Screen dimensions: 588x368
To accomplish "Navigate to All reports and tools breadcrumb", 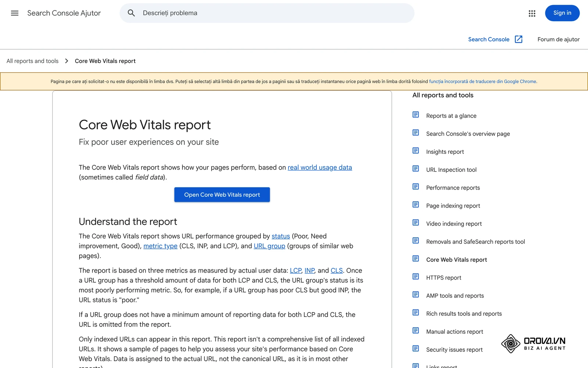I will pos(32,61).
